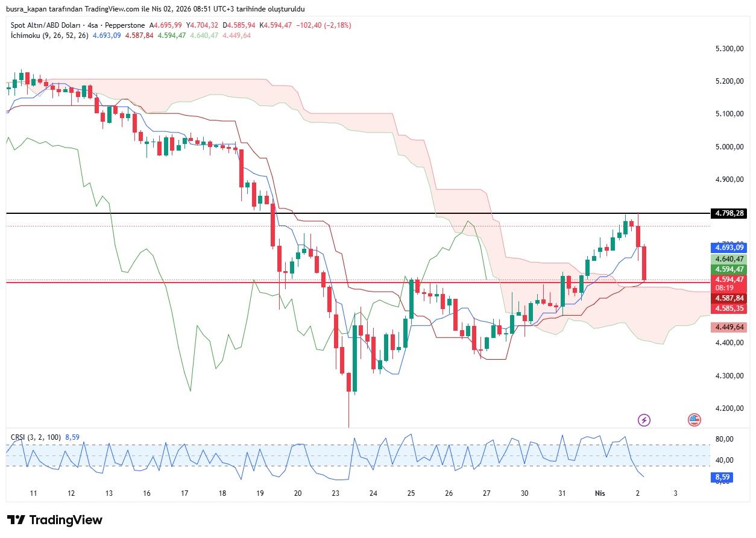Click the blue 4.693,09 axis price tag
The width and height of the screenshot is (756, 538).
[729, 248]
